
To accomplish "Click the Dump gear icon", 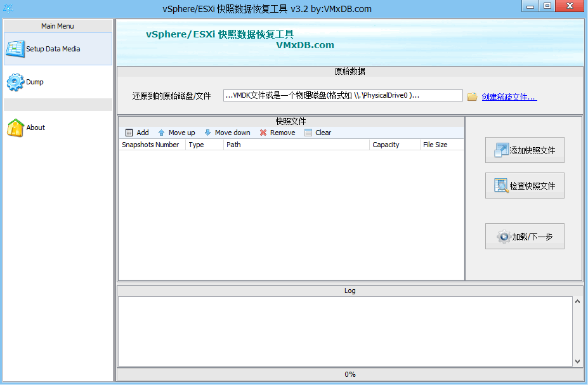I will [x=15, y=82].
